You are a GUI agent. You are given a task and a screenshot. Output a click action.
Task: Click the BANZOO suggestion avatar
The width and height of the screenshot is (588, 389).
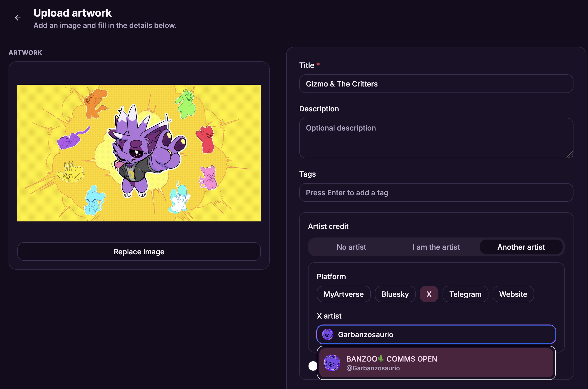click(332, 363)
